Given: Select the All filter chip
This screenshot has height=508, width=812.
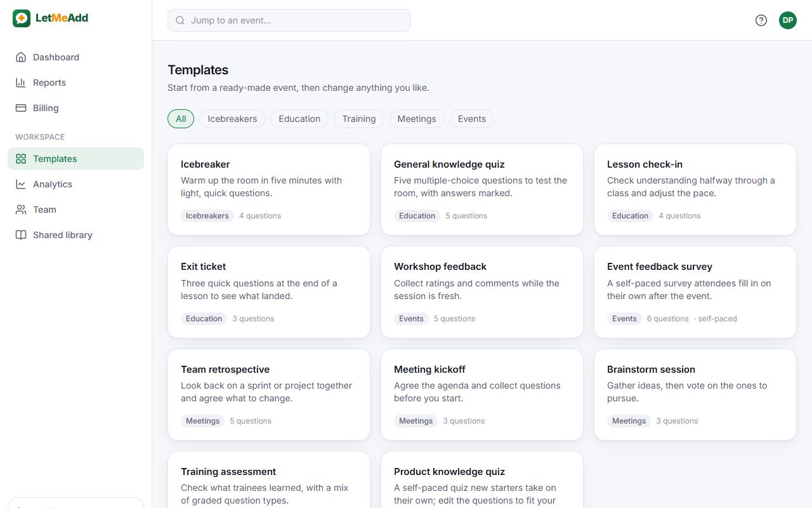Looking at the screenshot, I should click(x=181, y=119).
